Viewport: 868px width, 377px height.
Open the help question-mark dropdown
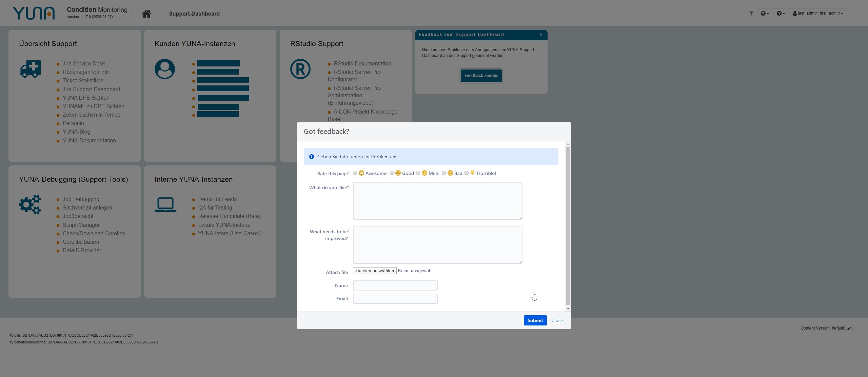coord(781,13)
